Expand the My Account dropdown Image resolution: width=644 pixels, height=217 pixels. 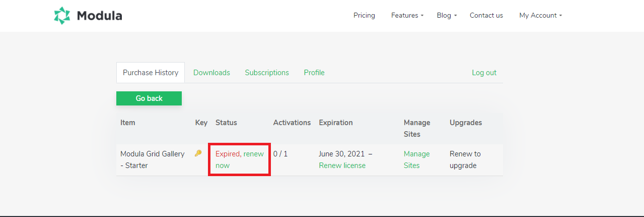[x=540, y=15]
